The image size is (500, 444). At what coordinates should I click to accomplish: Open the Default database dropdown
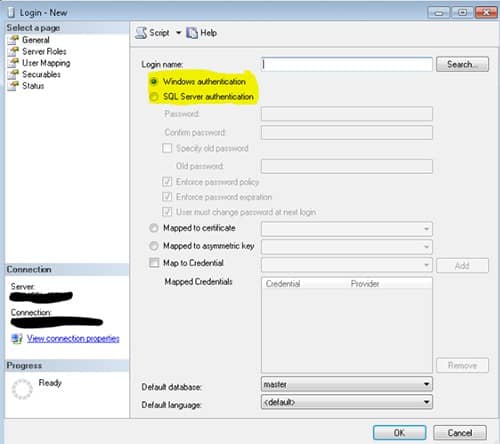pos(347,384)
